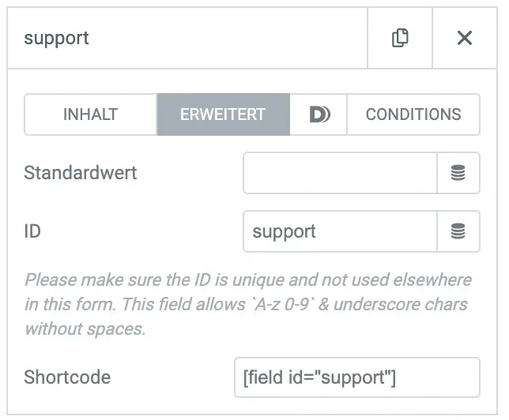Focus the empty Standardwert input

click(x=340, y=173)
